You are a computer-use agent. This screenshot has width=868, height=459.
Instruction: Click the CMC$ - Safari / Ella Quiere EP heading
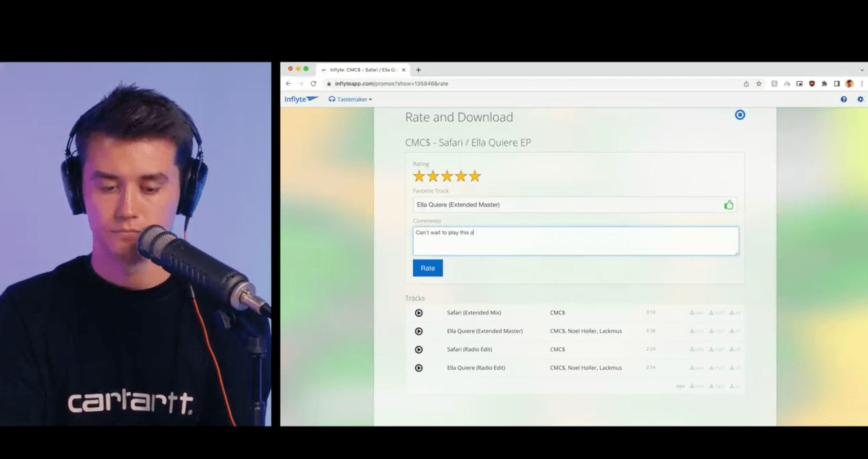click(x=468, y=143)
